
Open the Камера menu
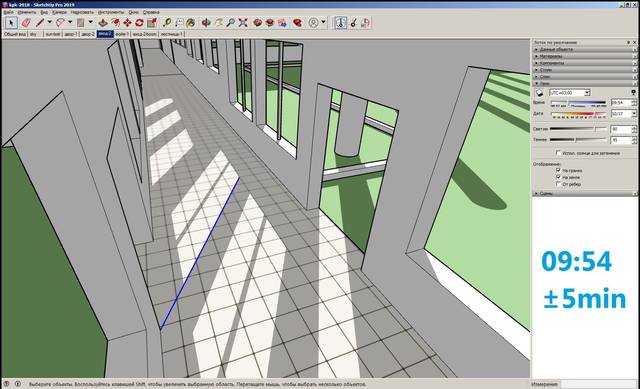coord(59,12)
